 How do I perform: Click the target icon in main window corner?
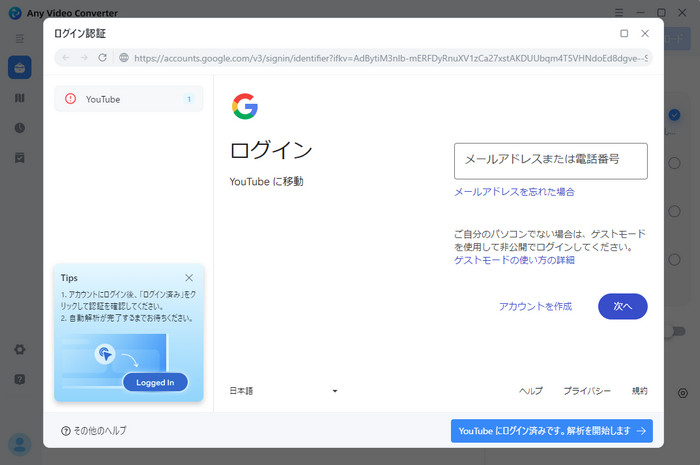(683, 393)
